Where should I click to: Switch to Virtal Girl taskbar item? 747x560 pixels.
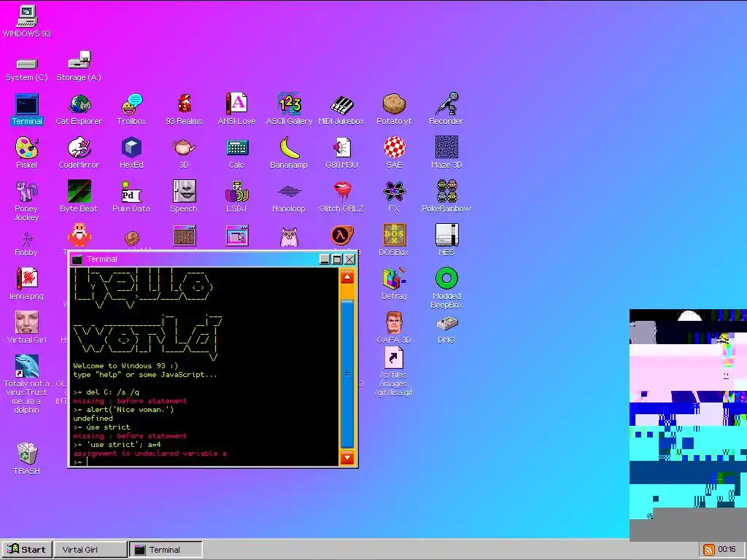pos(90,550)
